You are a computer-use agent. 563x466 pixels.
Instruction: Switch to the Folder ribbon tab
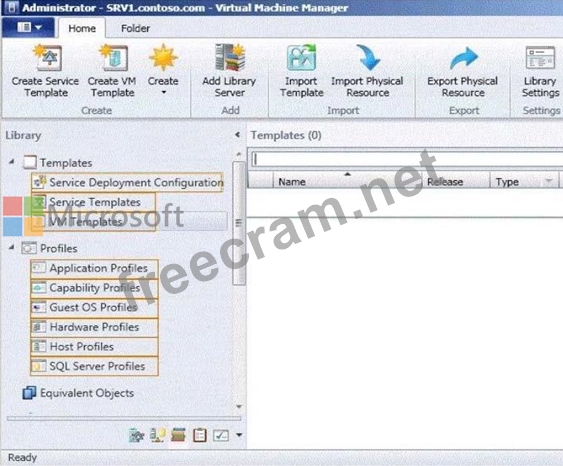click(x=135, y=28)
